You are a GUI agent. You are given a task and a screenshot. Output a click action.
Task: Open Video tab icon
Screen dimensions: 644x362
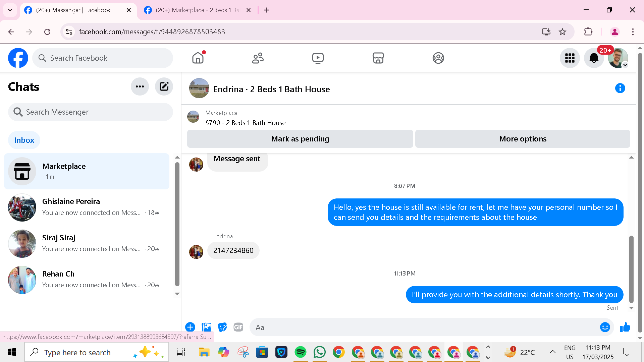tap(318, 58)
